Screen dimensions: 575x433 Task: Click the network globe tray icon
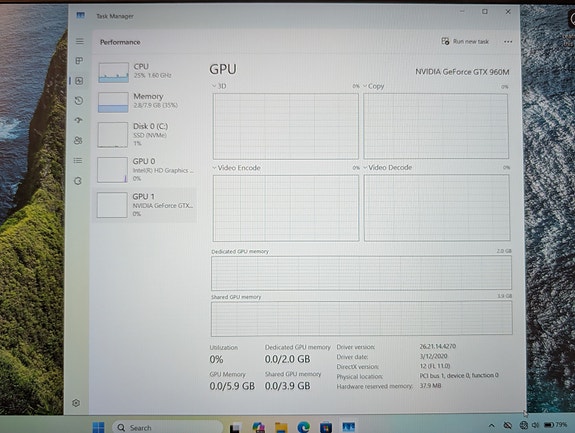pyautogui.click(x=524, y=425)
